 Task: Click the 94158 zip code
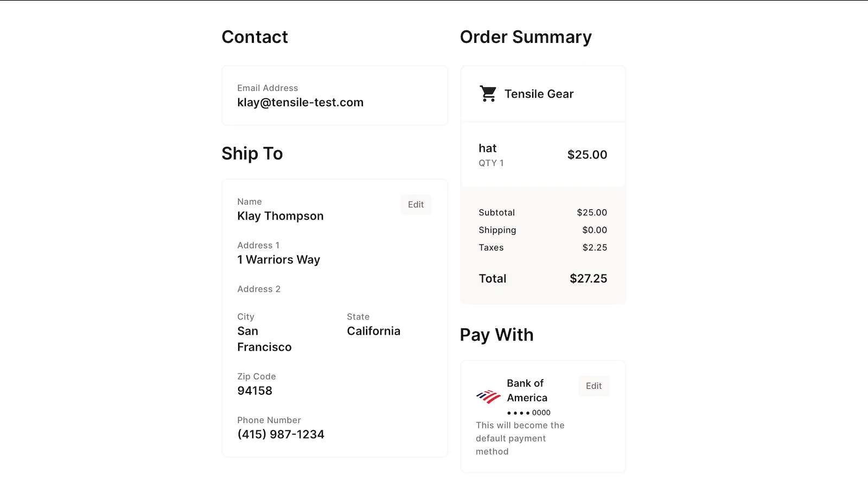[255, 390]
